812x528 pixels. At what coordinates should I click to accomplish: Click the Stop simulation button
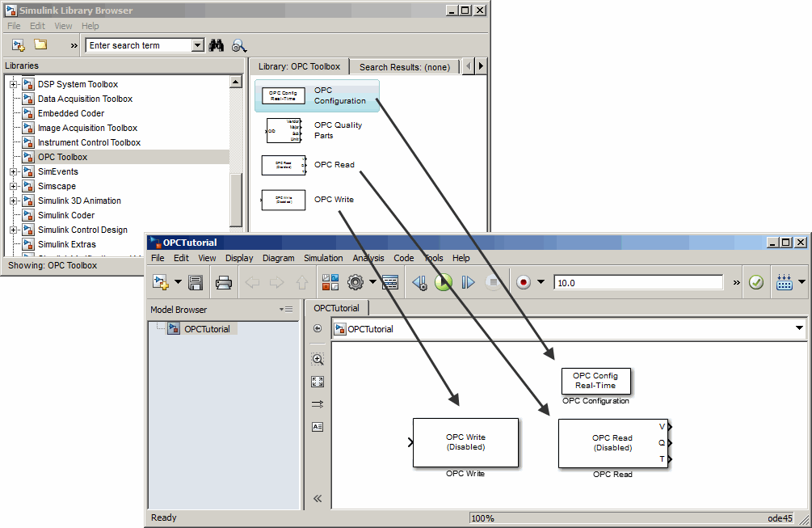tap(494, 282)
